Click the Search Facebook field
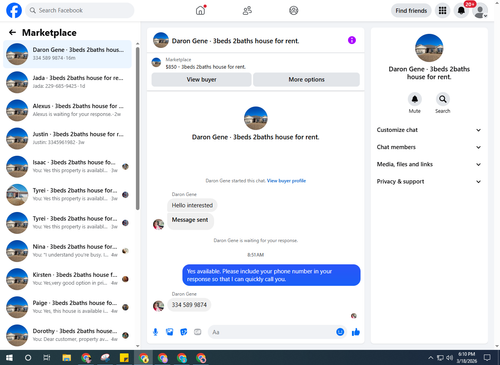The image size is (500, 365). [80, 10]
